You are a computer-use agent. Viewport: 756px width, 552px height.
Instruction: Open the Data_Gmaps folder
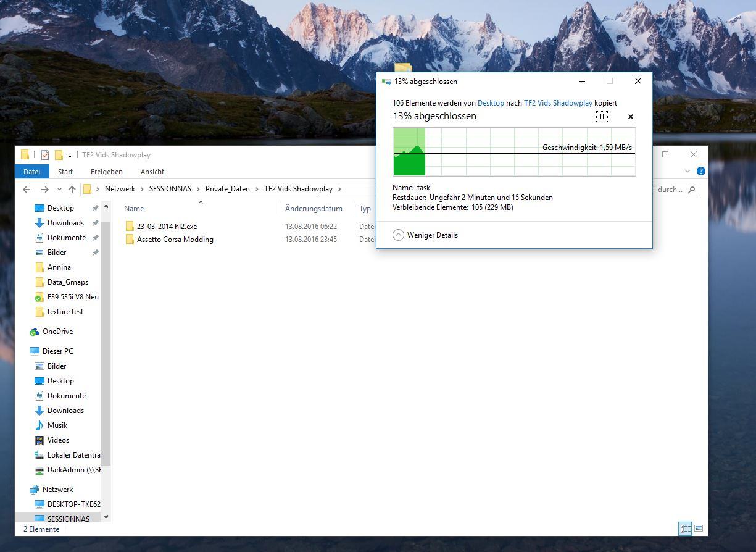coord(68,282)
